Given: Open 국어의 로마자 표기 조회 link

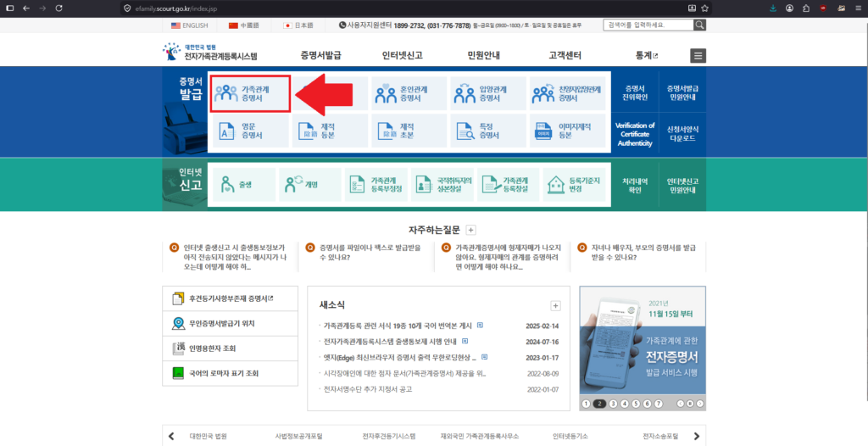Looking at the screenshot, I should [x=231, y=373].
